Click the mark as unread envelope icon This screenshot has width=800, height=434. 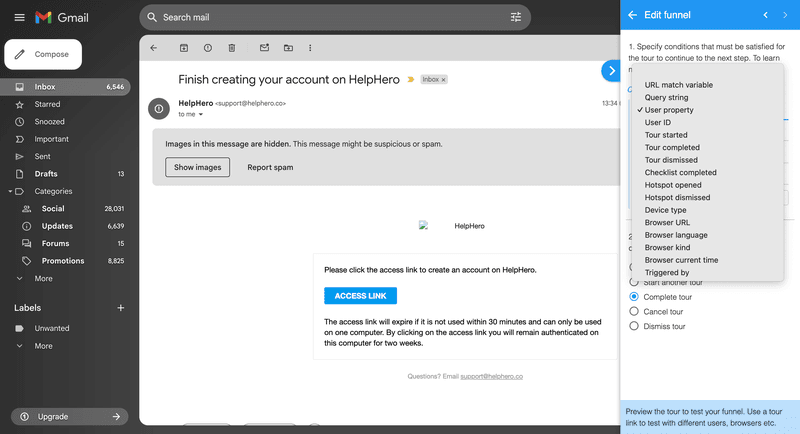[x=264, y=47]
